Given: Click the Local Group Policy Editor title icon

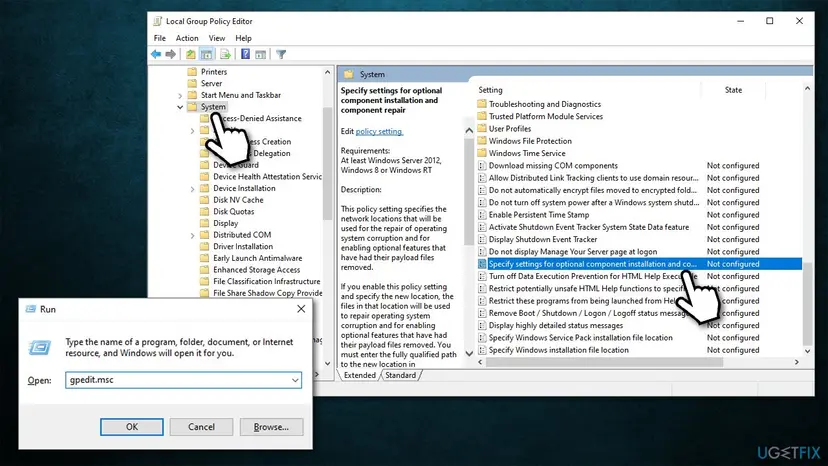Looking at the screenshot, I should pos(157,21).
